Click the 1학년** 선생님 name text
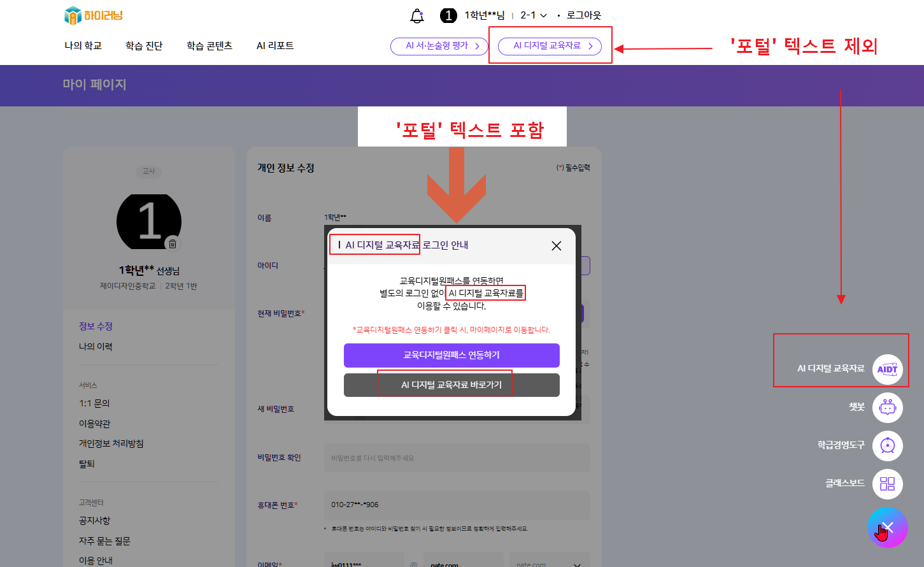The width and height of the screenshot is (924, 567). [149, 271]
